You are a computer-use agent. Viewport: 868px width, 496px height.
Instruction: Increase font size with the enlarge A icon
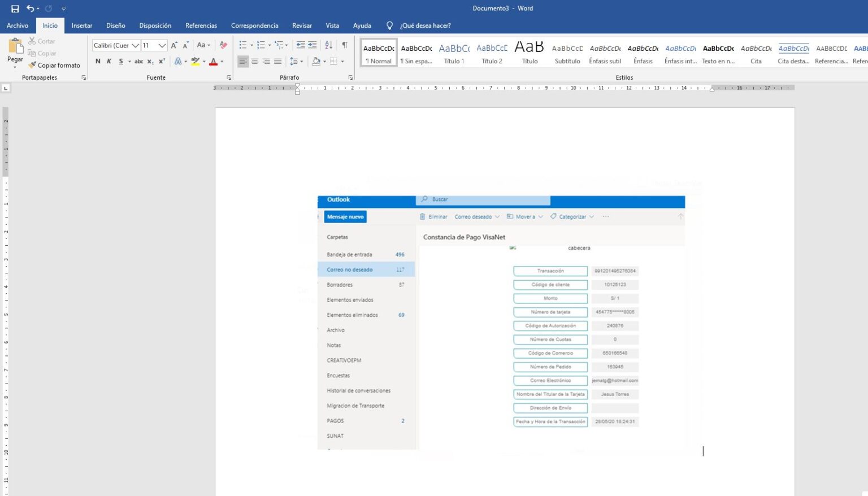point(174,45)
